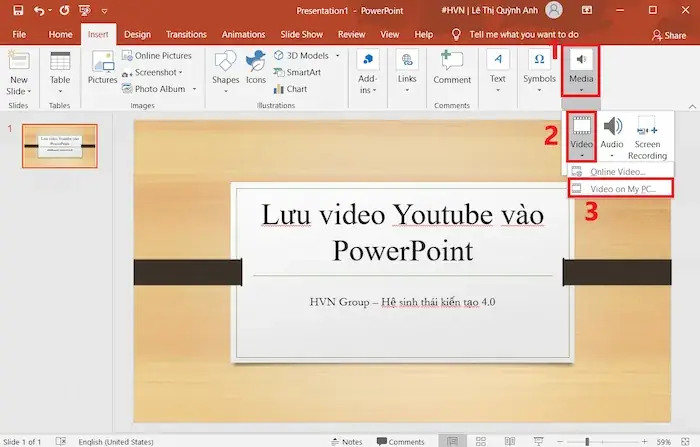The height and width of the screenshot is (447, 700).
Task: Switch to Slide Sorter view
Action: pos(481,441)
